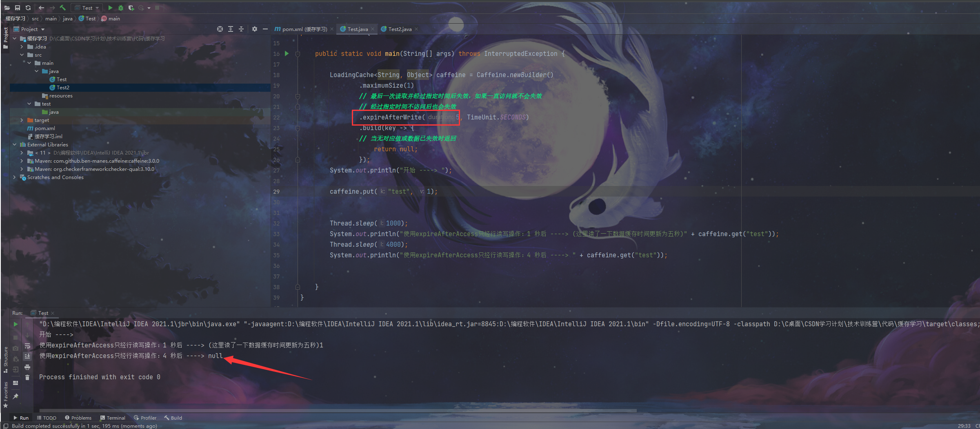Open the Build tool window tab
The image size is (980, 429).
[173, 418]
